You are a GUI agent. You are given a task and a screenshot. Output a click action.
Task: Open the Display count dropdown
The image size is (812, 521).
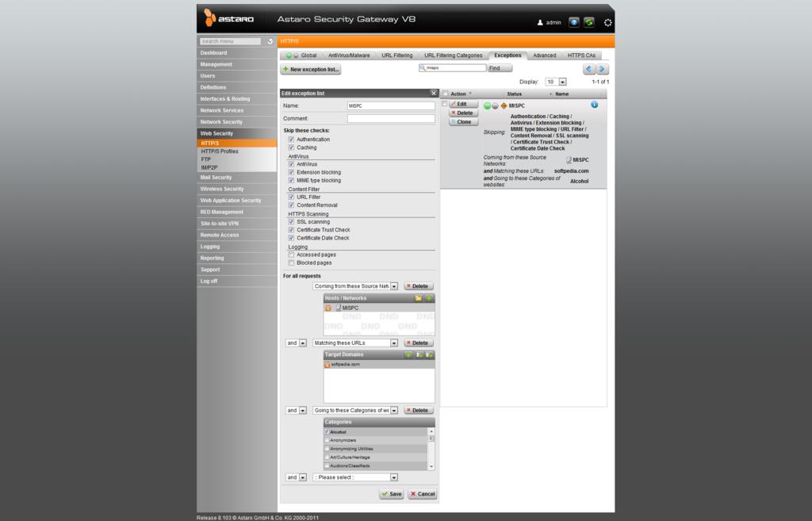point(562,82)
